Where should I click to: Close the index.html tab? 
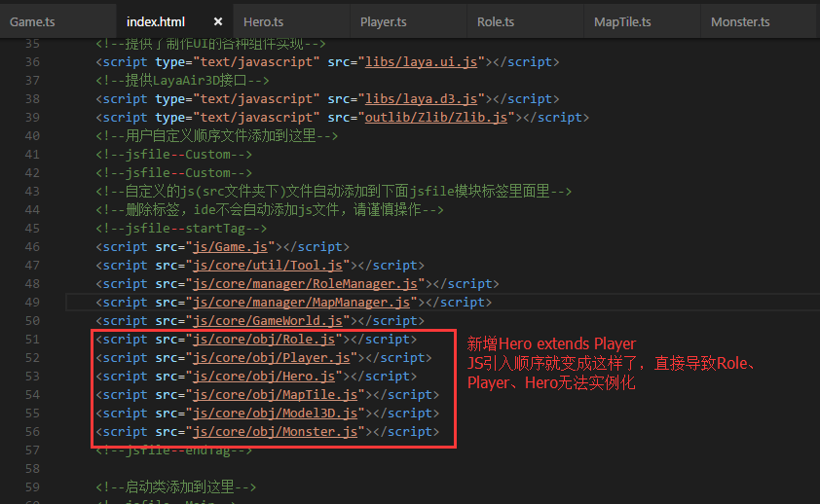click(x=217, y=21)
